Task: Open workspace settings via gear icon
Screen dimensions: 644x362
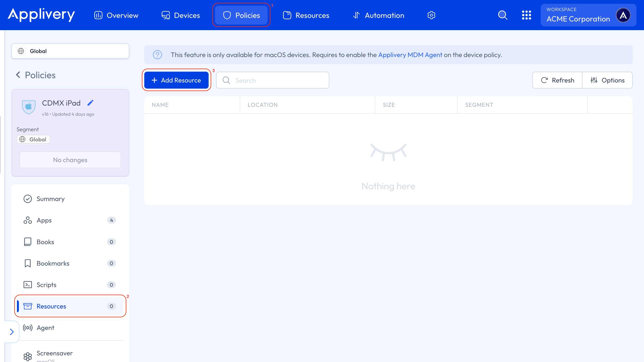Action: pos(431,15)
